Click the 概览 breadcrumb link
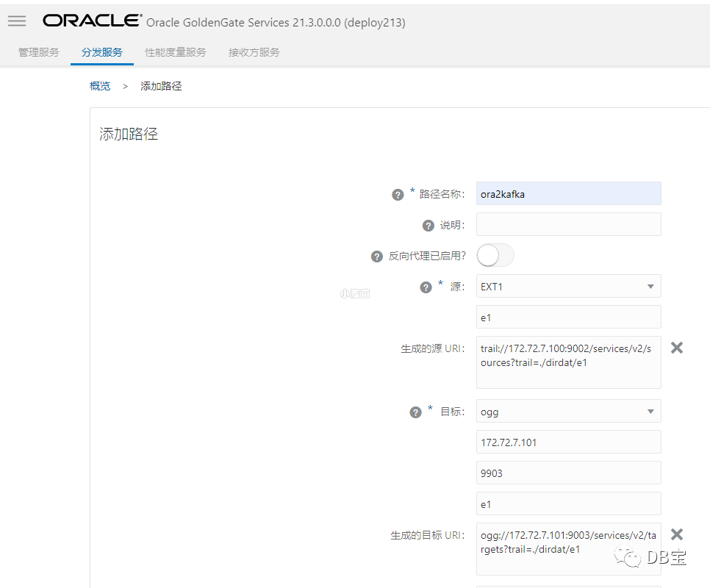The image size is (710, 588). pos(100,86)
